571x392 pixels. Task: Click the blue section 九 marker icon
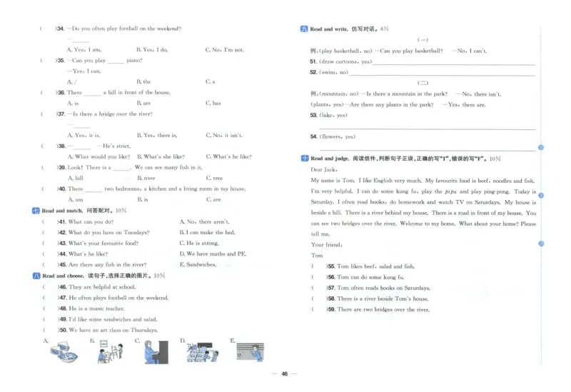(x=304, y=29)
